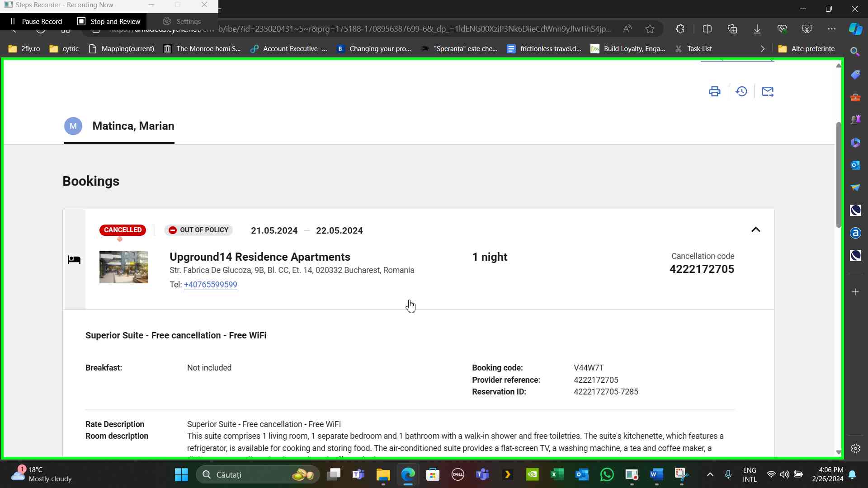Click the favorites star in the address bar
Viewport: 868px width, 488px height.
click(650, 29)
